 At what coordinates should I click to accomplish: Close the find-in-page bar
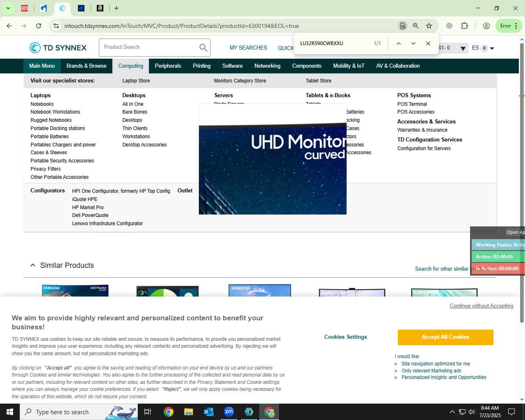[x=428, y=43]
